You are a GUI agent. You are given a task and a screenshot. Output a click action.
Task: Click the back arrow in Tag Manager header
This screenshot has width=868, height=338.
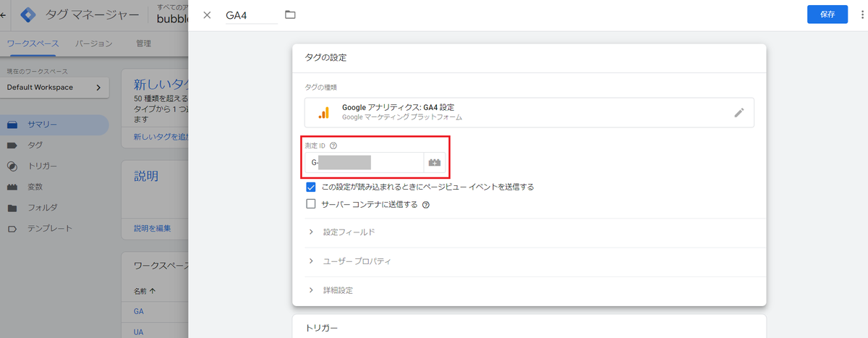pyautogui.click(x=4, y=14)
